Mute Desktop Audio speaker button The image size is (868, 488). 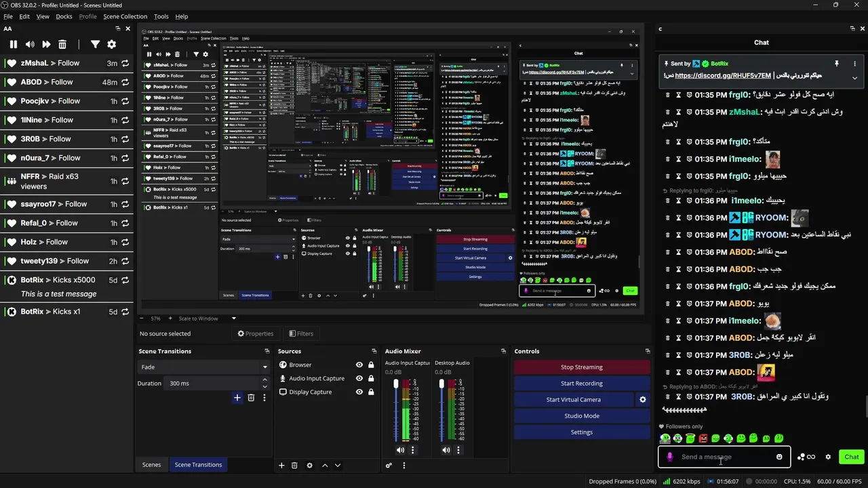pos(446,450)
